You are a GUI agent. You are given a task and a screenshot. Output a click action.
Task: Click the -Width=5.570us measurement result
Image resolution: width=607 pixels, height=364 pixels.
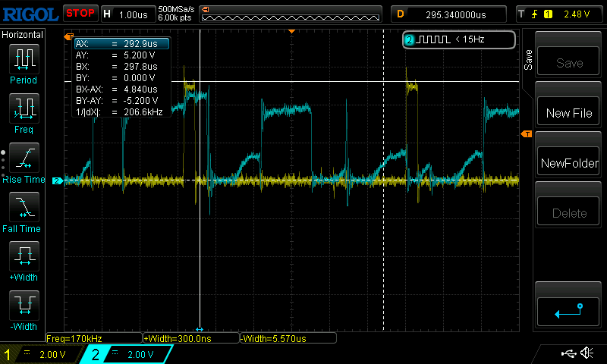pos(288,338)
